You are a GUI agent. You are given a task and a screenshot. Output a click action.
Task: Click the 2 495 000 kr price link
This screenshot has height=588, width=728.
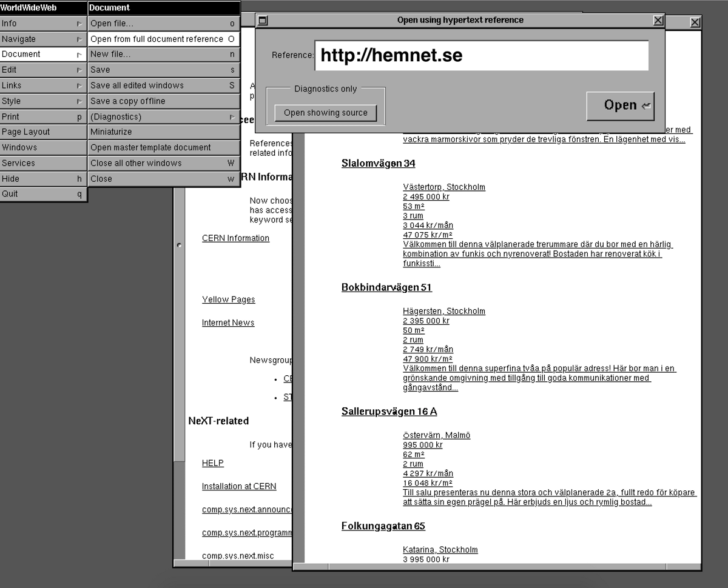426,197
